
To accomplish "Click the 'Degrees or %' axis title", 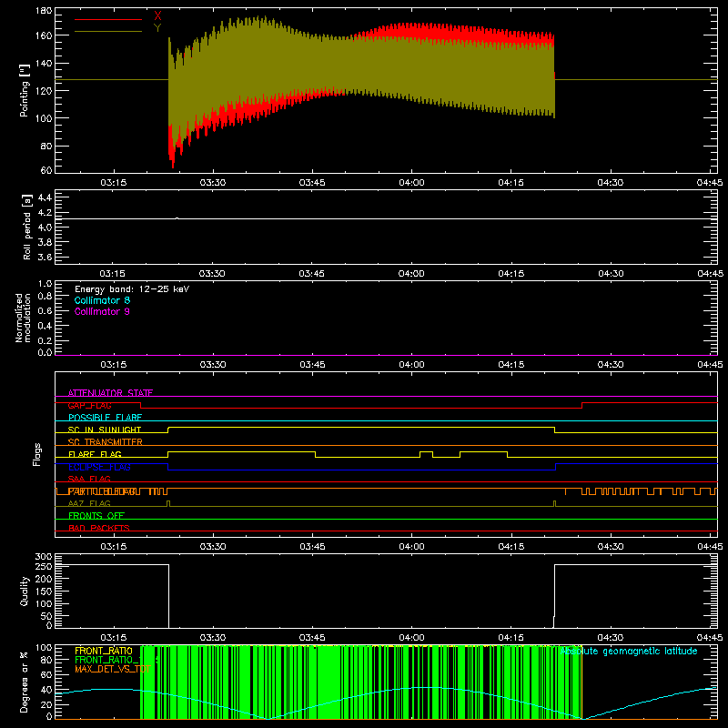I will (25, 682).
